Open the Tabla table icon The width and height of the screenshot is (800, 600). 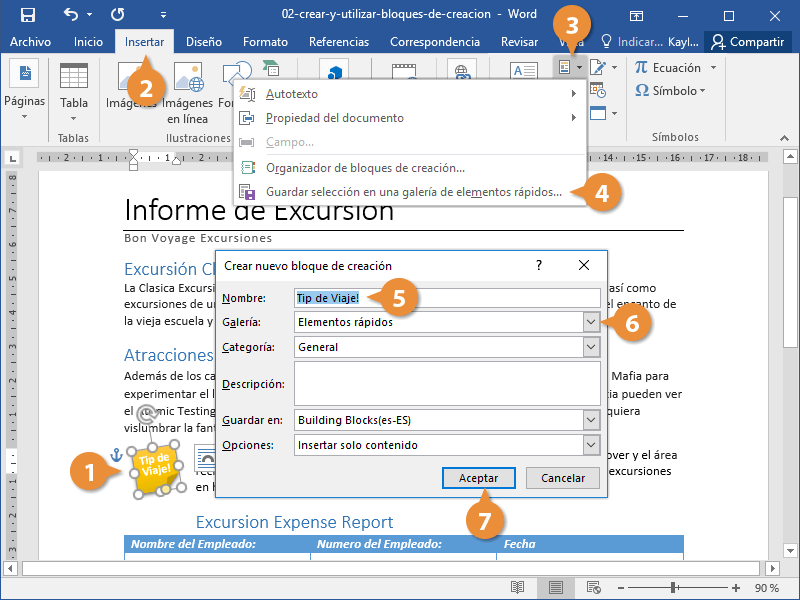(74, 78)
